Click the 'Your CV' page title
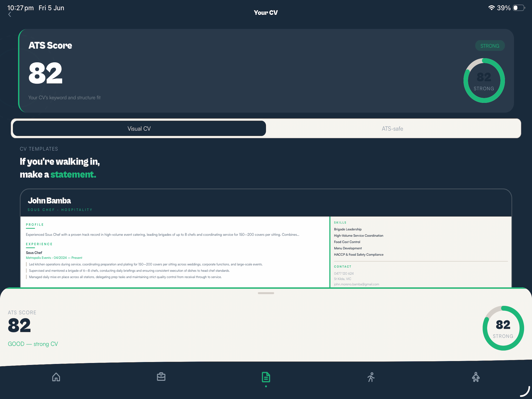Screen dimensions: 532x399 [266, 13]
